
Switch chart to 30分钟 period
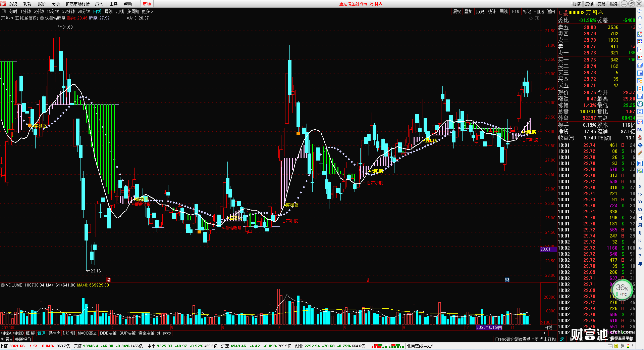point(68,11)
